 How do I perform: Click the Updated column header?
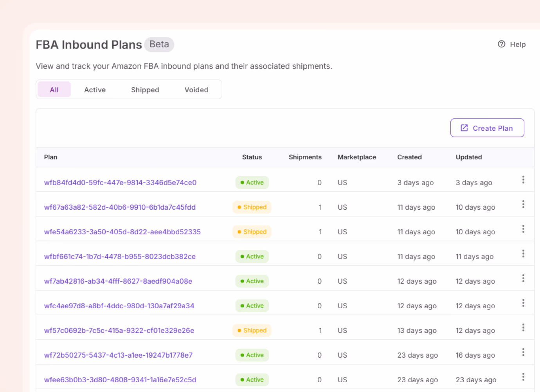(469, 157)
